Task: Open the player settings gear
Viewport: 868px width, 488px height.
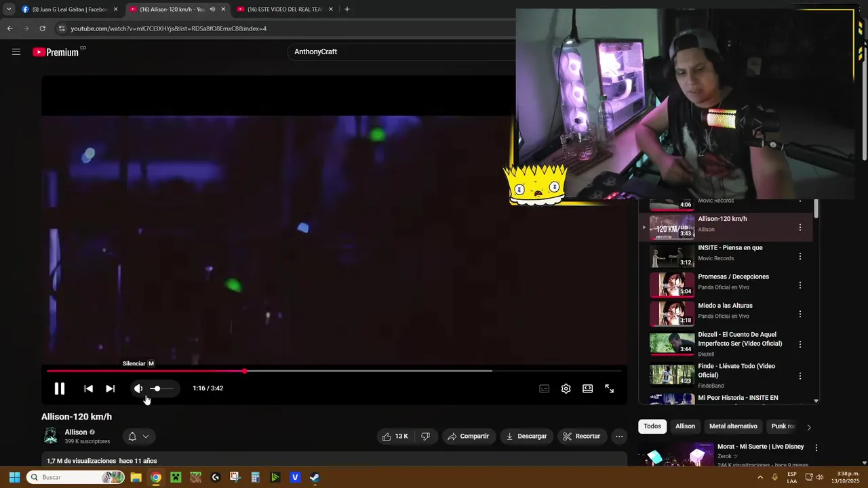Action: (x=566, y=388)
